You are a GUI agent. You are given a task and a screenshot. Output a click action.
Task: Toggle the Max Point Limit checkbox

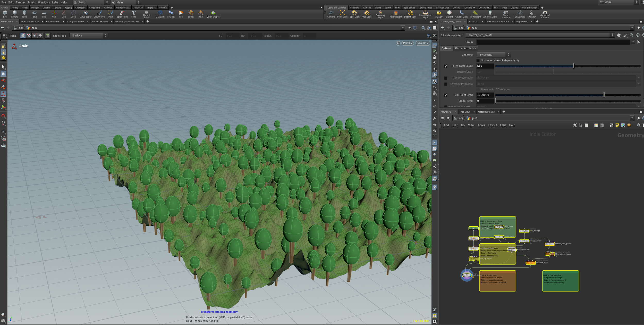[x=446, y=95]
